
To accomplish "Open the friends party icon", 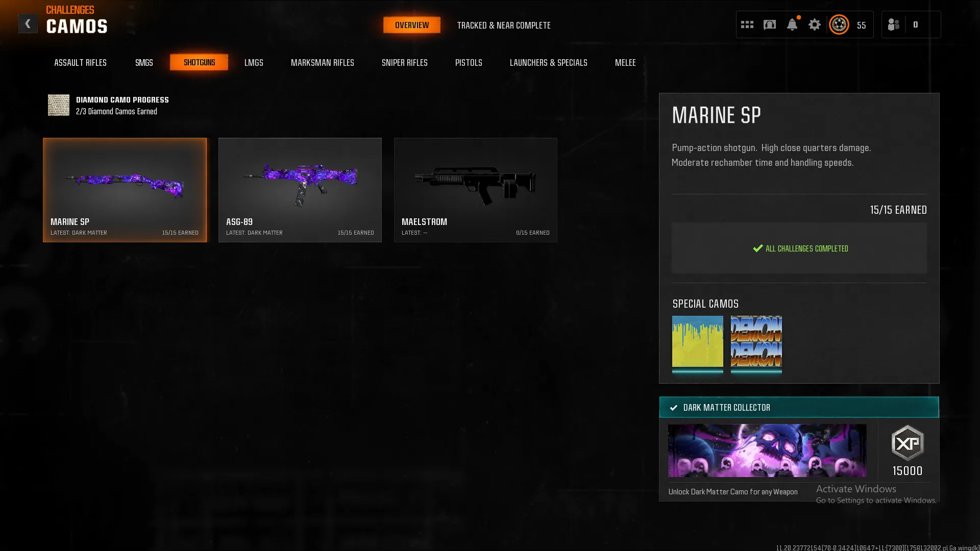I will click(x=893, y=24).
